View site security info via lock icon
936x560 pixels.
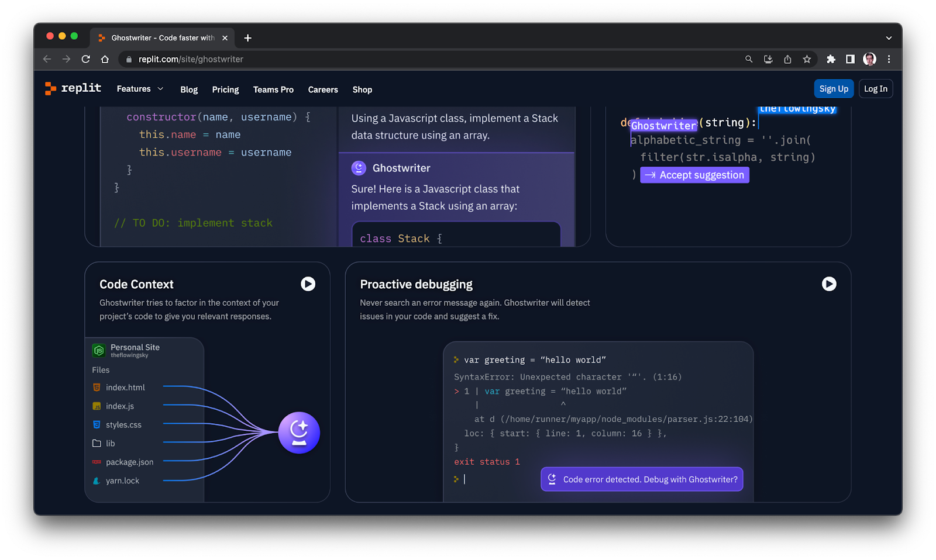(x=129, y=59)
